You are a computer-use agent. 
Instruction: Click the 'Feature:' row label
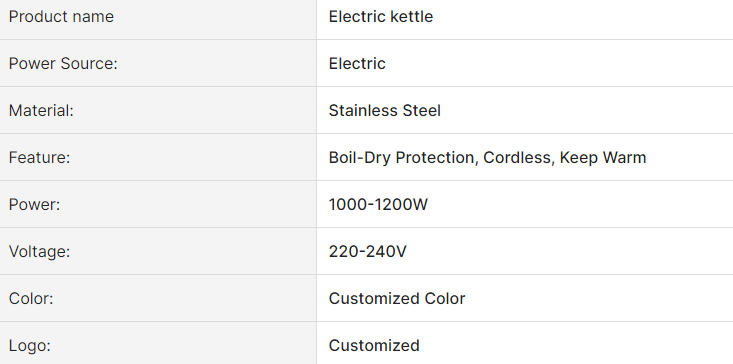tap(39, 157)
